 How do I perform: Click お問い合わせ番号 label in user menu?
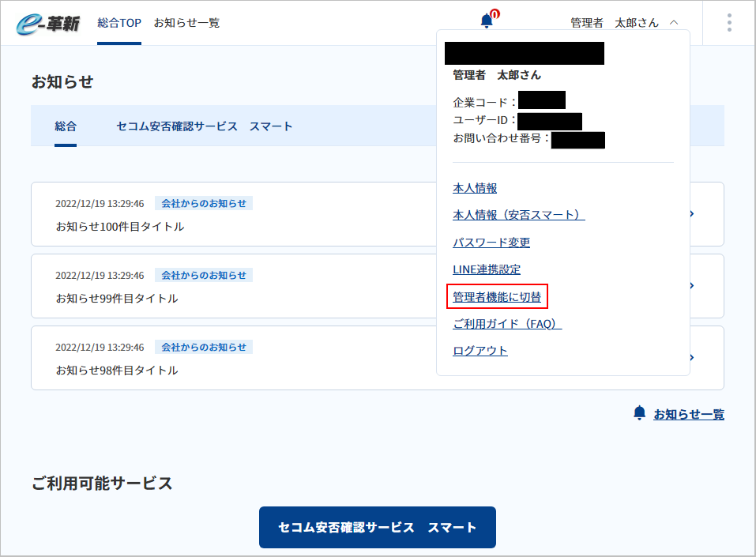pos(501,138)
